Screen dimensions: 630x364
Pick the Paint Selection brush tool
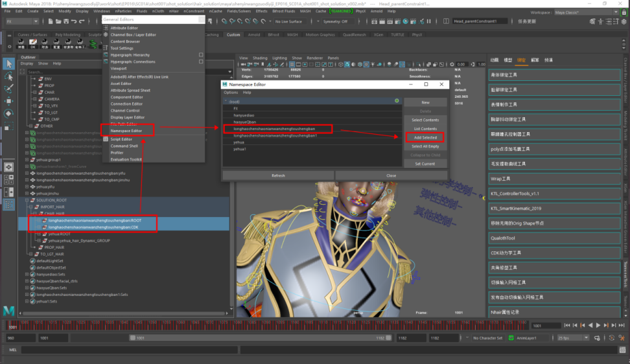tap(9, 89)
